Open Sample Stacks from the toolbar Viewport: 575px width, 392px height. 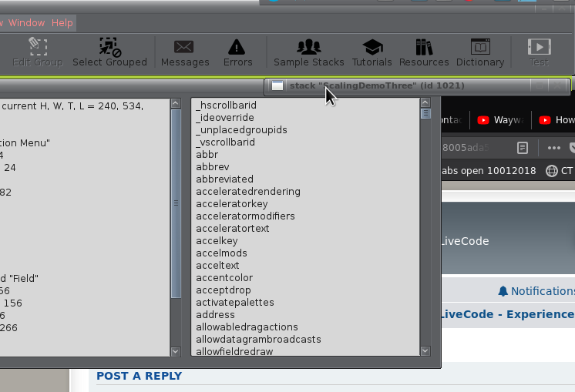309,52
